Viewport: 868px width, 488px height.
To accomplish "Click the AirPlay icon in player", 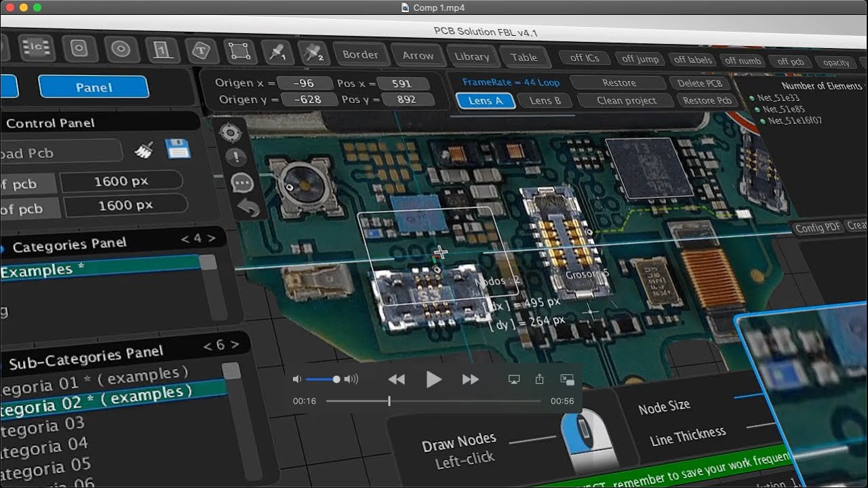I will click(x=513, y=380).
